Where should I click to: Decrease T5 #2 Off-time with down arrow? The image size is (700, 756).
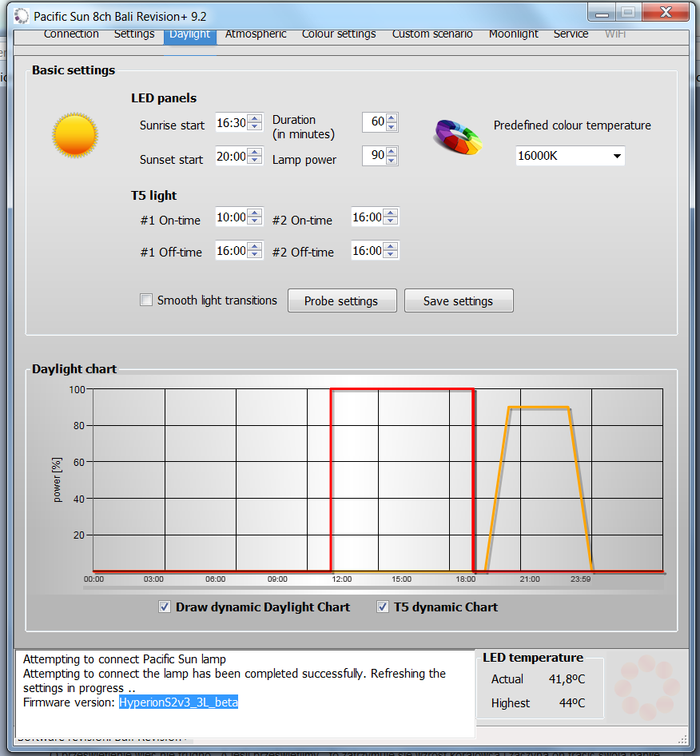(391, 256)
